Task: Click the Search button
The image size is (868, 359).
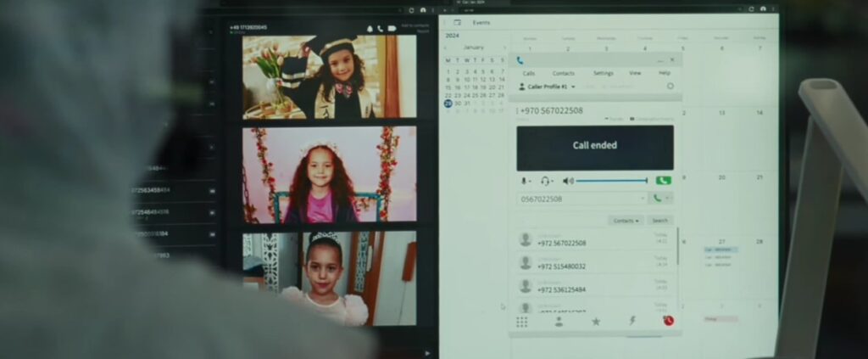Action: click(x=659, y=221)
